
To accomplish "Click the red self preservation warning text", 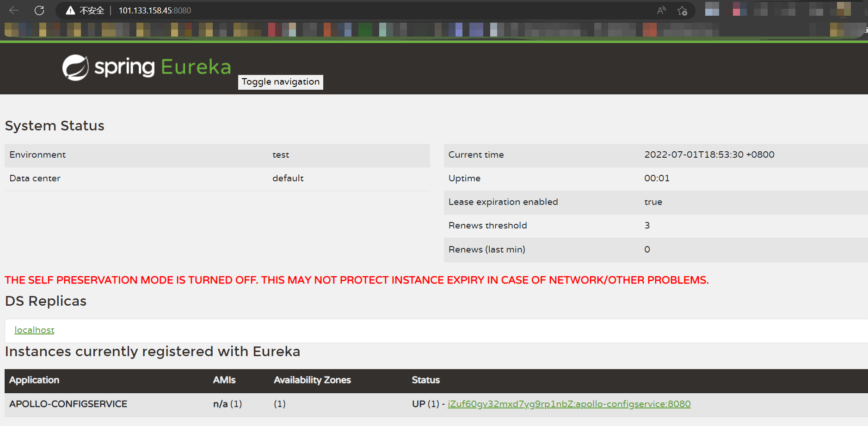I will tap(356, 280).
